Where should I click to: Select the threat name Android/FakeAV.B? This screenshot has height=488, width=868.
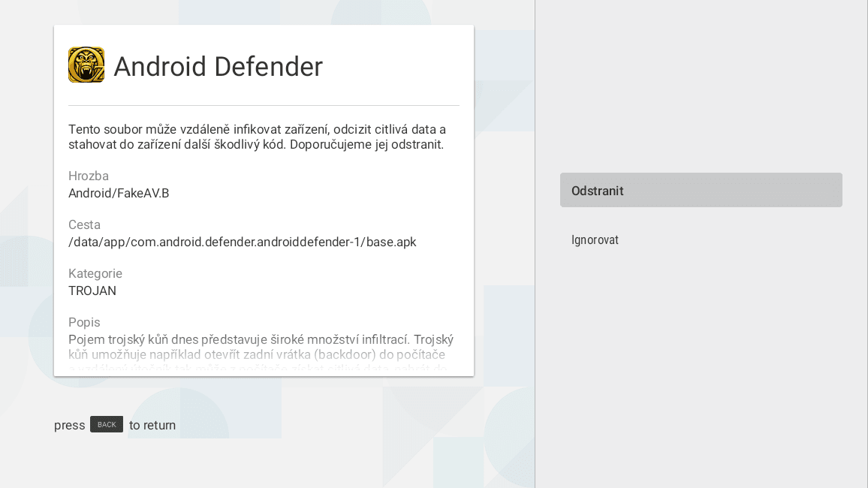[x=118, y=193]
